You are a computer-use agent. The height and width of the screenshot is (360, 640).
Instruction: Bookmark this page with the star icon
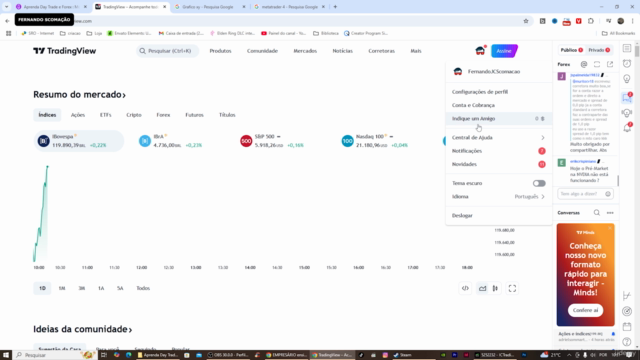pyautogui.click(x=526, y=21)
